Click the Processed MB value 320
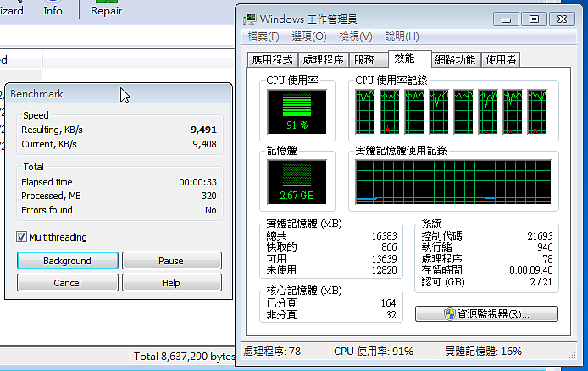 point(209,196)
